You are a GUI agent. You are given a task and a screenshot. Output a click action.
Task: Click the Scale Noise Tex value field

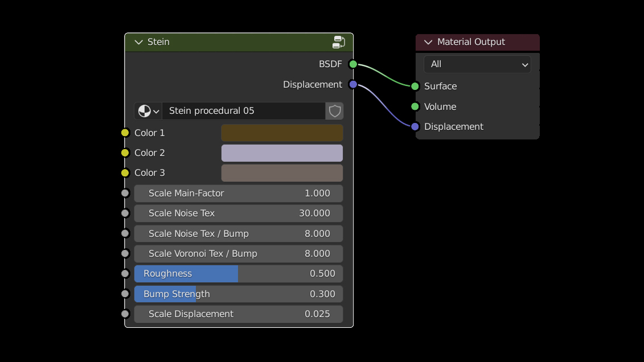(239, 213)
